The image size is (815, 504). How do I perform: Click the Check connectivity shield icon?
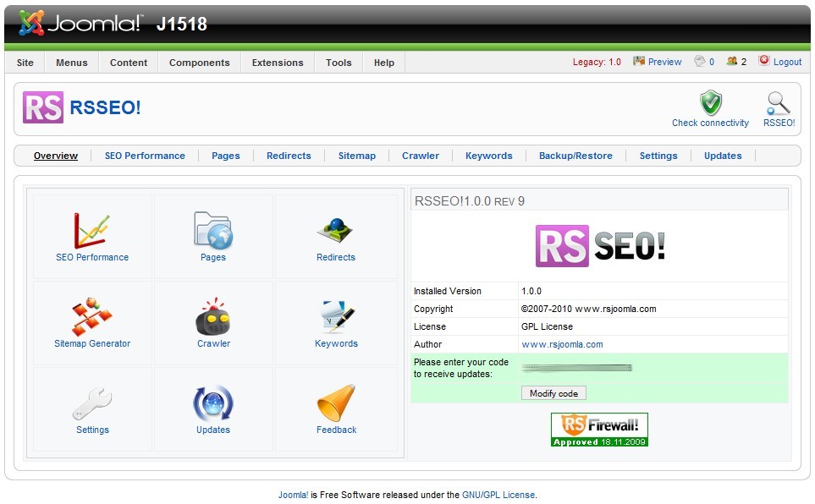coord(711,103)
